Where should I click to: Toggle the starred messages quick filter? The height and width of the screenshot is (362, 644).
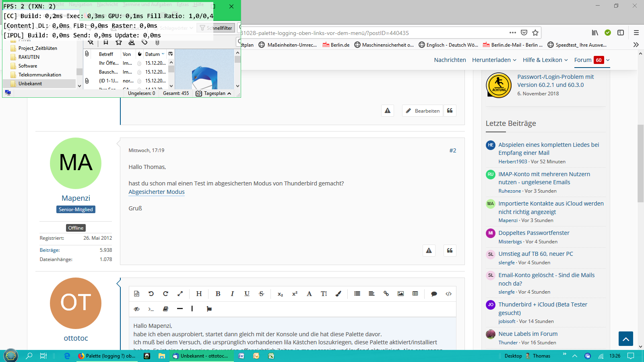118,42
